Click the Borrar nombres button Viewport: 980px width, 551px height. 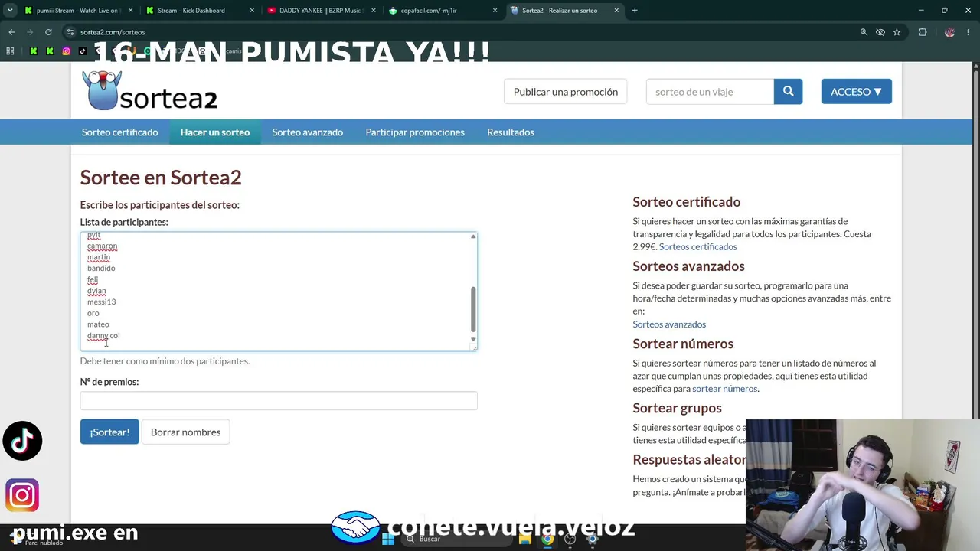click(x=185, y=432)
